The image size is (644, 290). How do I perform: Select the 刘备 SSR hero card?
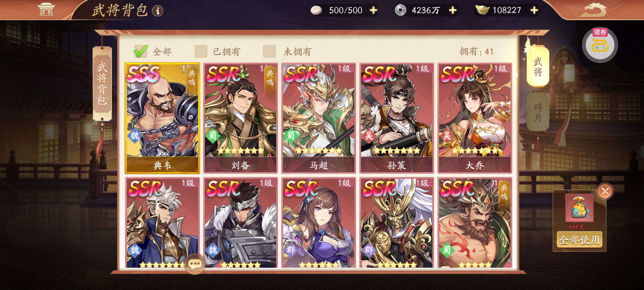tap(240, 118)
